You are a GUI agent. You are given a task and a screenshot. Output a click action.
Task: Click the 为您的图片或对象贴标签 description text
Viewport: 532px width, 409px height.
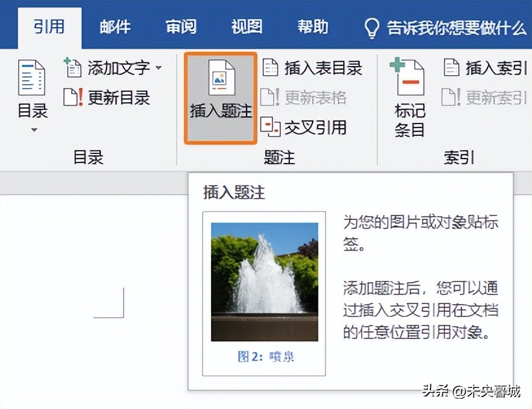pos(421,233)
